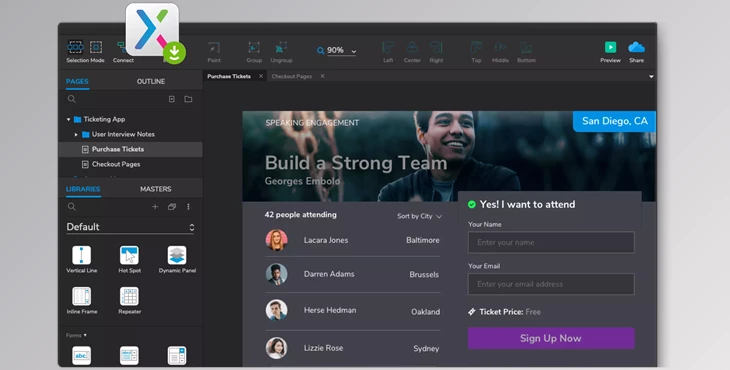Click the Group toolbar icon
Screen dimensions: 730x370
pyautogui.click(x=254, y=47)
